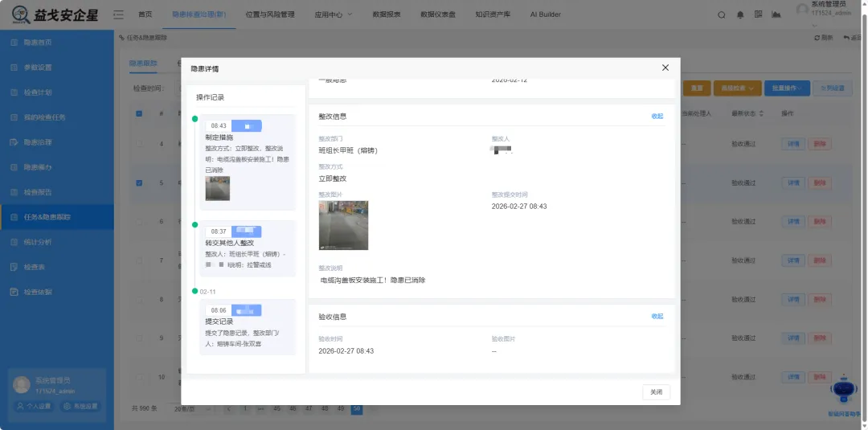Image resolution: width=868 pixels, height=430 pixels.
Task: Open the 位置与风险管理 top menu
Action: tap(270, 14)
